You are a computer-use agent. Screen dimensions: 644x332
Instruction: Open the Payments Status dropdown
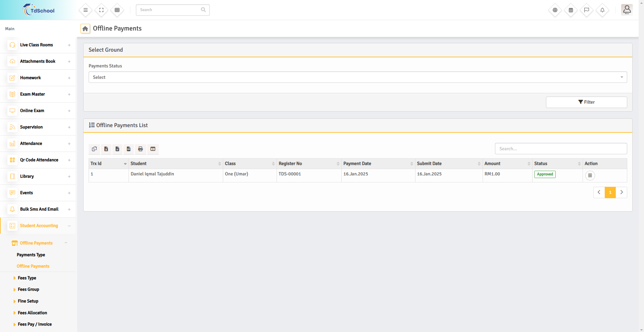tap(357, 77)
